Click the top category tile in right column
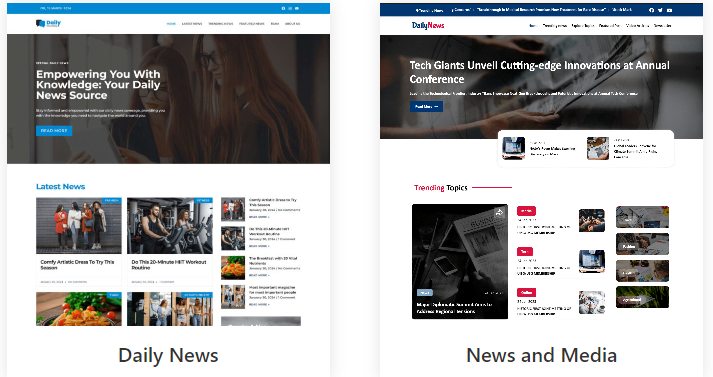The width and height of the screenshot is (713, 377). [x=643, y=217]
